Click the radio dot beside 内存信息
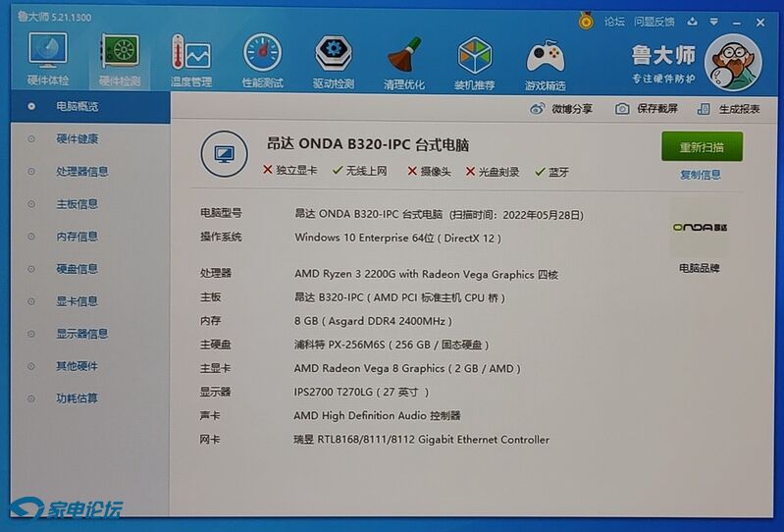 point(31,236)
